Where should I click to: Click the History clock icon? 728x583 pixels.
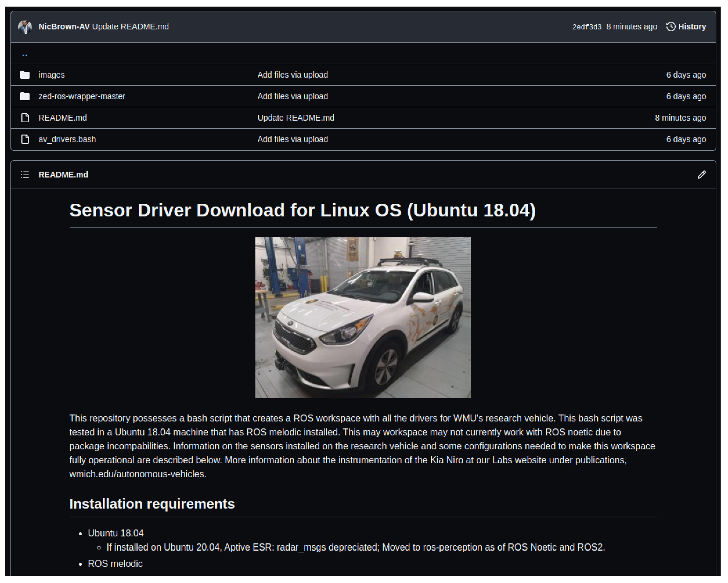671,27
